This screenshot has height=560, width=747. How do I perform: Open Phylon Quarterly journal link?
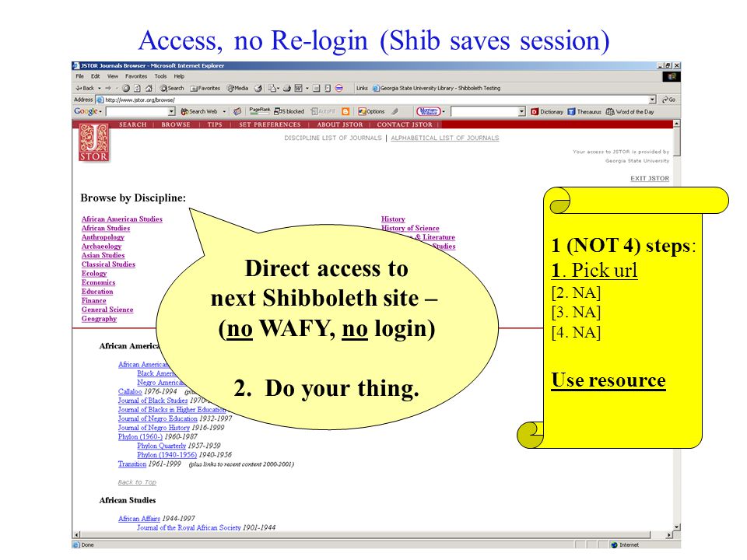pyautogui.click(x=162, y=446)
